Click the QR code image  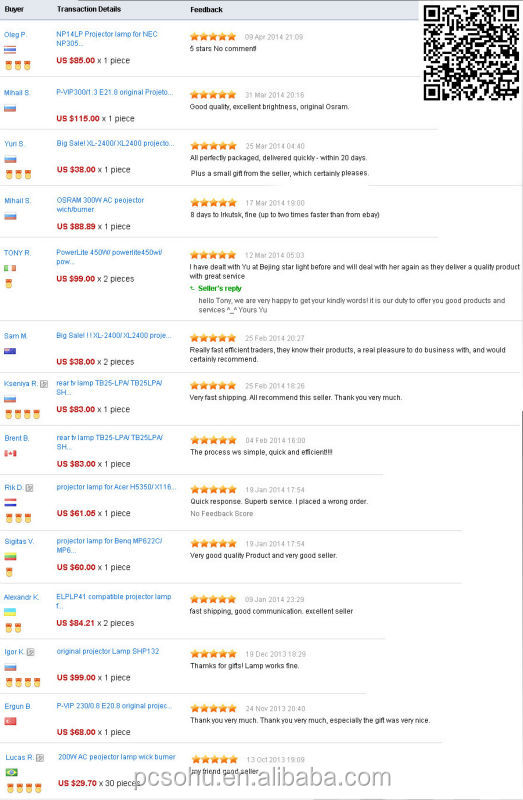[x=471, y=52]
